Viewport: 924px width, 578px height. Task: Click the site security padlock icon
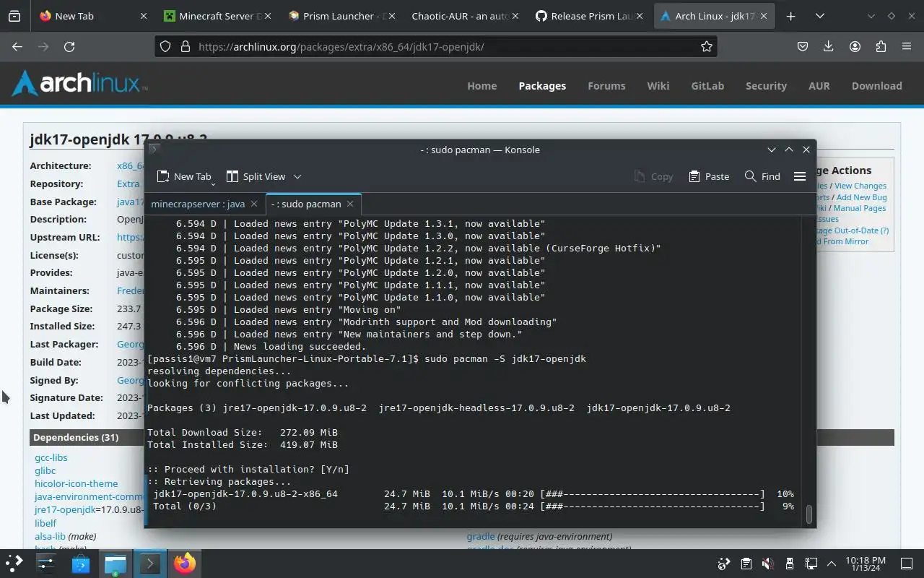coord(185,46)
